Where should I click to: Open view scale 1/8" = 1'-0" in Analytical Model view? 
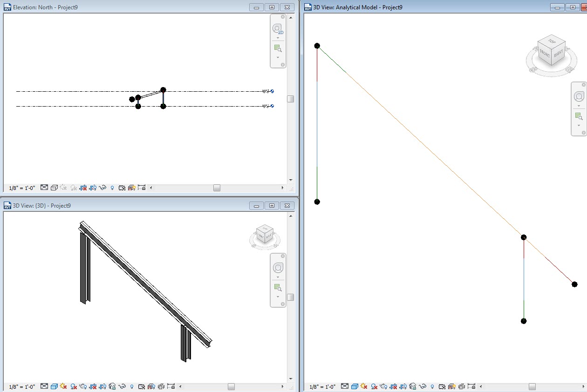tap(322, 387)
